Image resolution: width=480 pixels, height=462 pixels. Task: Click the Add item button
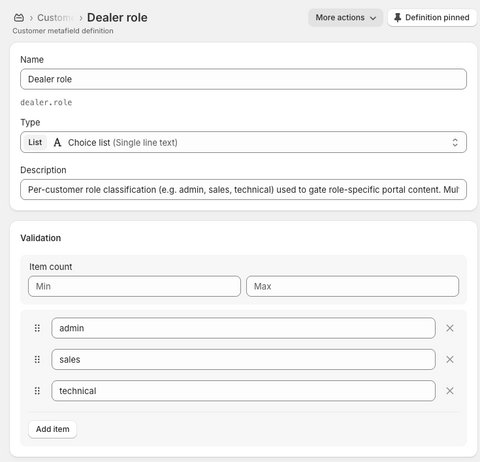53,429
